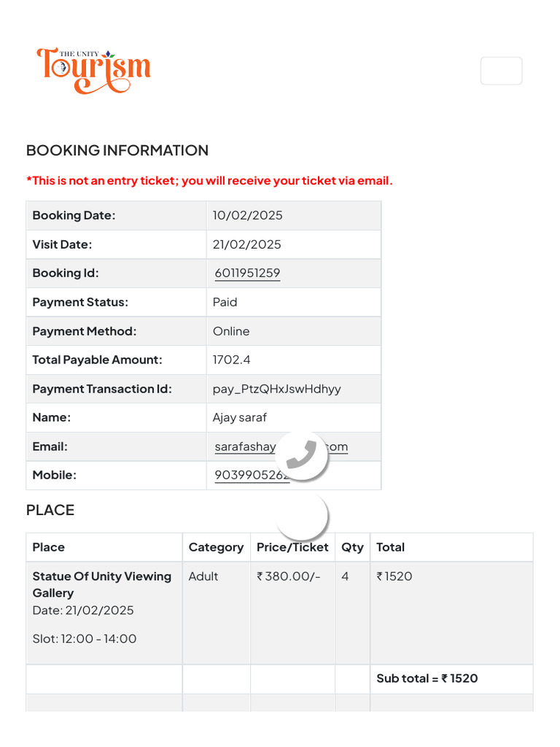Click the transaction id pay_PtzQHxJswHdhyy
Viewport: 560px width, 747px height.
click(276, 390)
